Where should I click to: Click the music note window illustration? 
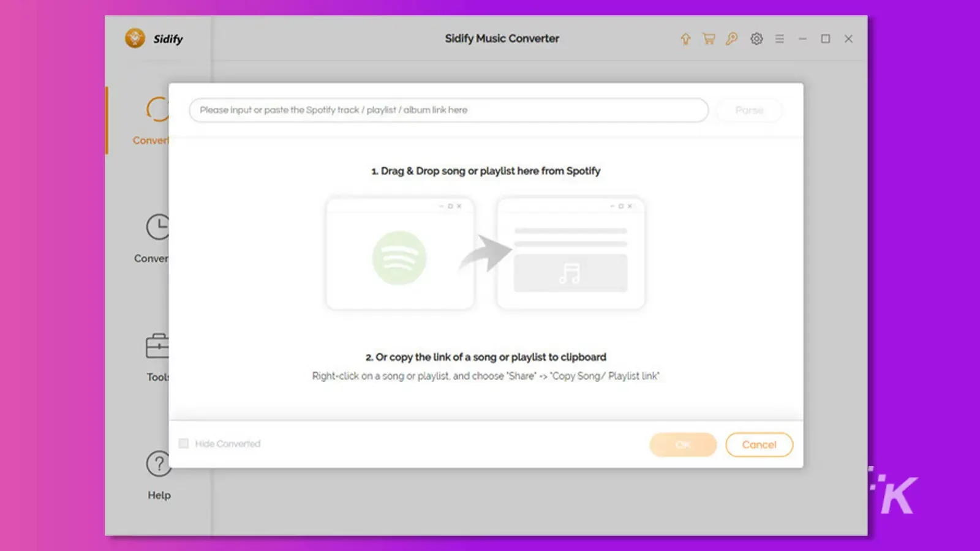pyautogui.click(x=571, y=253)
